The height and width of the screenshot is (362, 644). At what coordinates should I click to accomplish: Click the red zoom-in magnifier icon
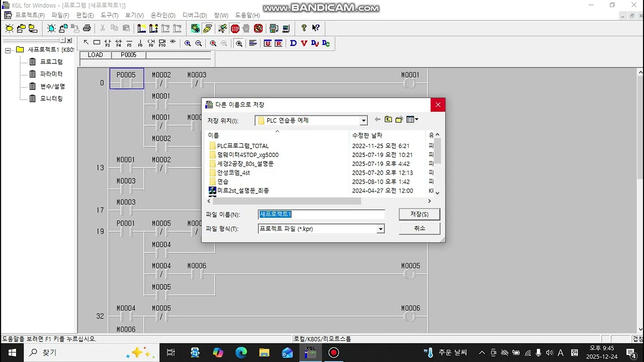pyautogui.click(x=213, y=43)
